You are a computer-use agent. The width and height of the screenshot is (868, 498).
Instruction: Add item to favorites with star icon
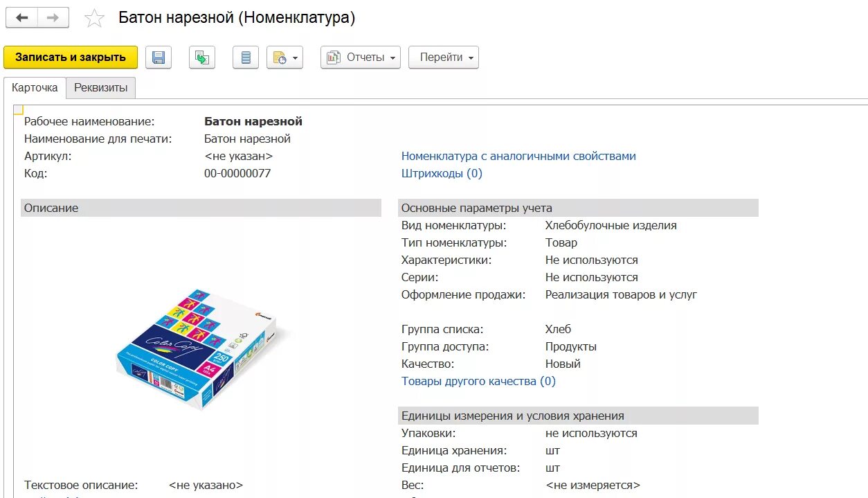click(x=94, y=19)
